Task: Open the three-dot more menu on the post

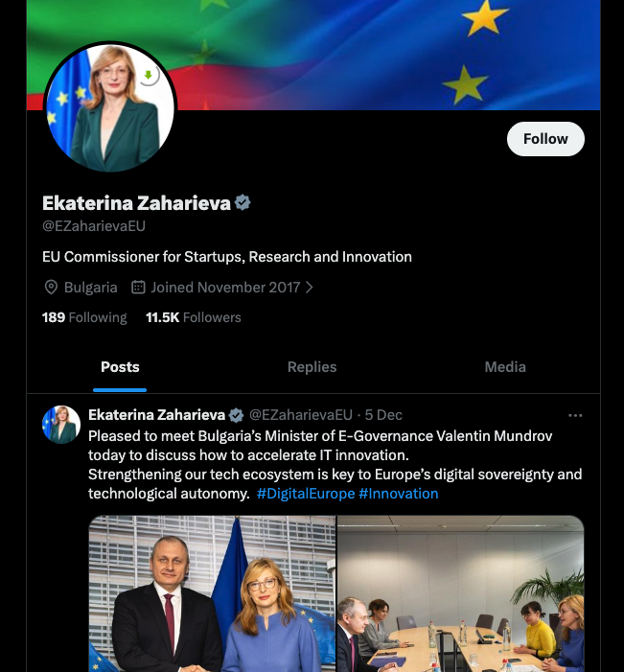Action: pos(575,415)
